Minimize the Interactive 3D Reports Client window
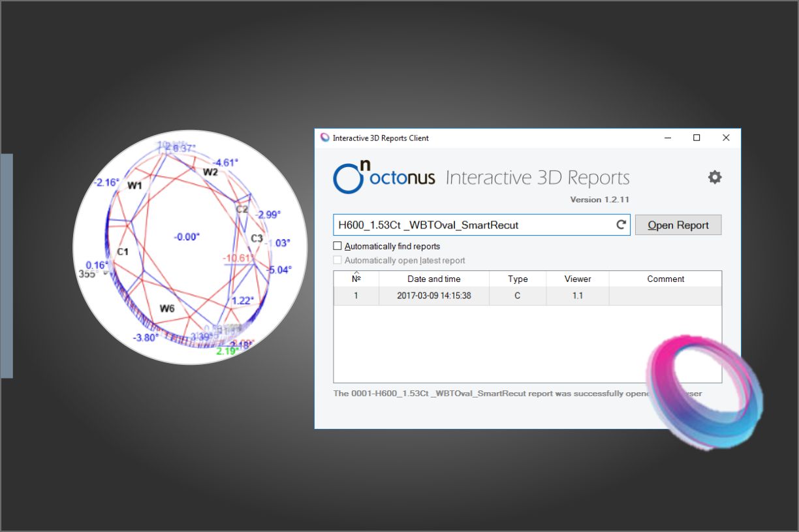The height and width of the screenshot is (532, 799). point(667,138)
